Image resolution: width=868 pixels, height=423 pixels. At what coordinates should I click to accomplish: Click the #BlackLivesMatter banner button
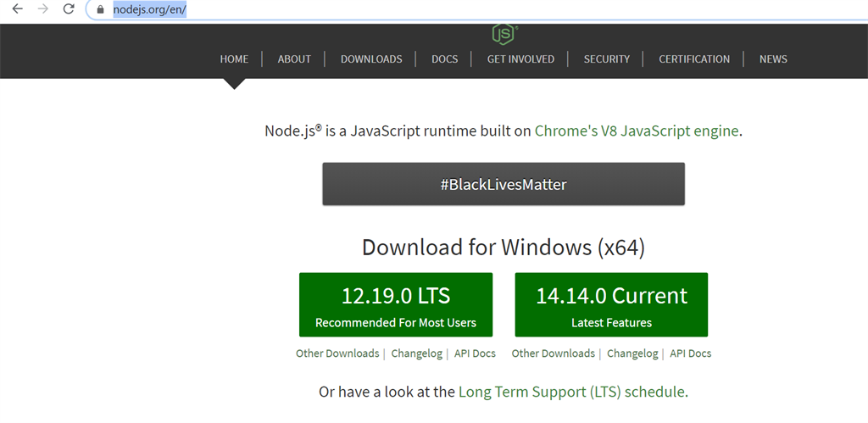click(504, 184)
